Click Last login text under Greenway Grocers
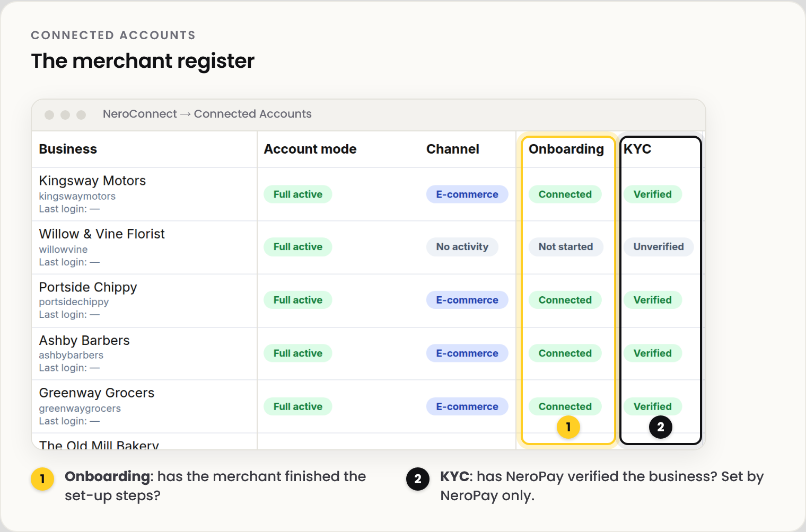806x532 pixels. [x=69, y=421]
